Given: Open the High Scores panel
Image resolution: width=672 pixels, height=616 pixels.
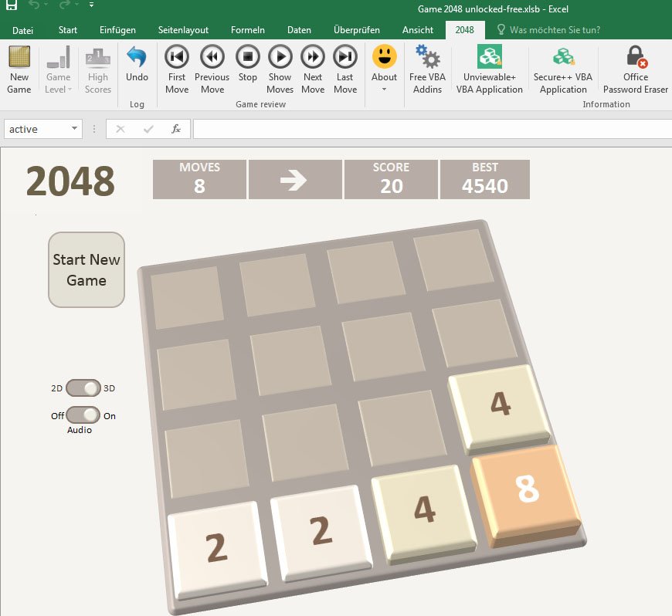Looking at the screenshot, I should (x=97, y=69).
